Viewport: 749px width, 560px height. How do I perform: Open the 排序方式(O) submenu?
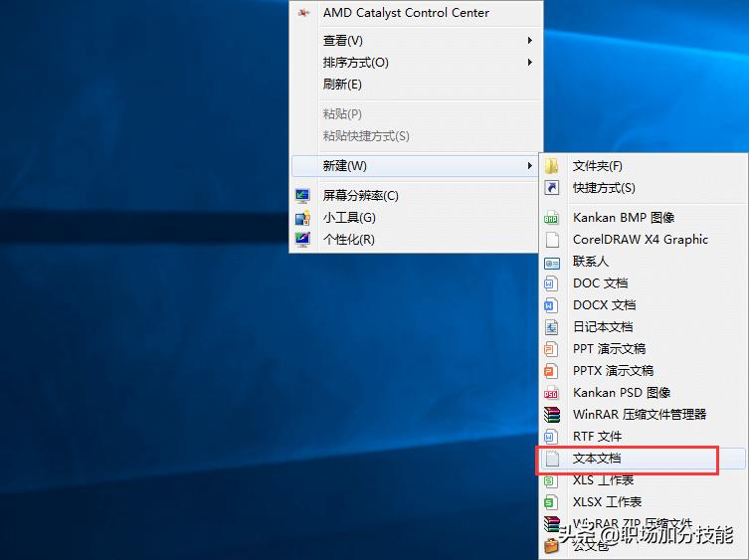click(x=416, y=63)
